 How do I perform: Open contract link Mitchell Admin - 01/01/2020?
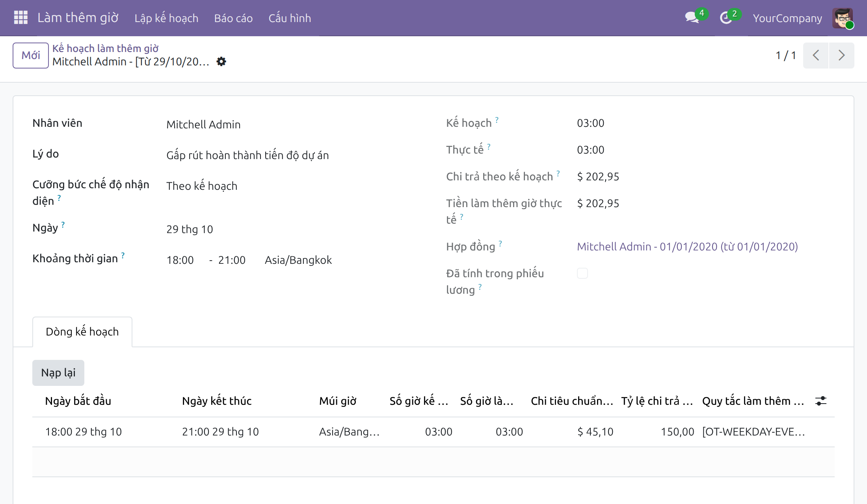[x=687, y=246]
